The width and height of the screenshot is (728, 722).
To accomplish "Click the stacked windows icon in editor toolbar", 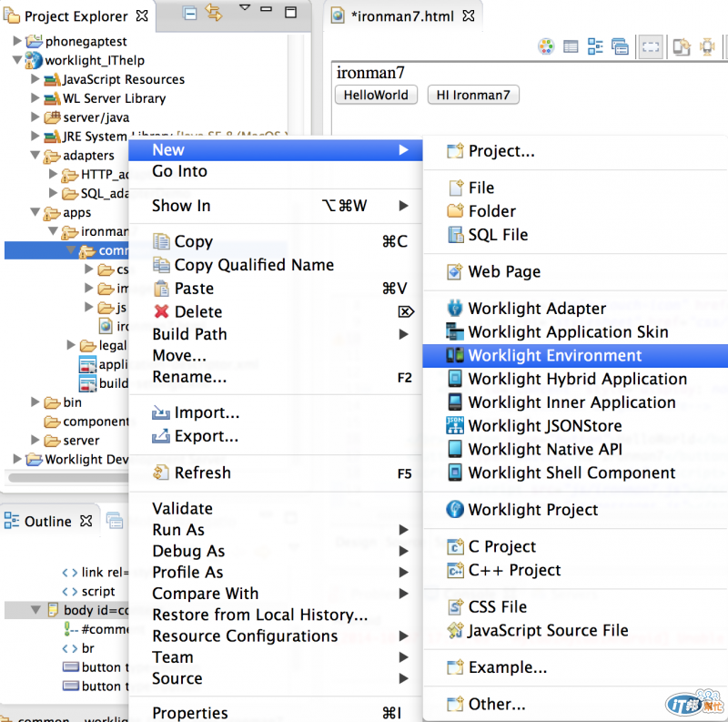I will click(x=620, y=46).
